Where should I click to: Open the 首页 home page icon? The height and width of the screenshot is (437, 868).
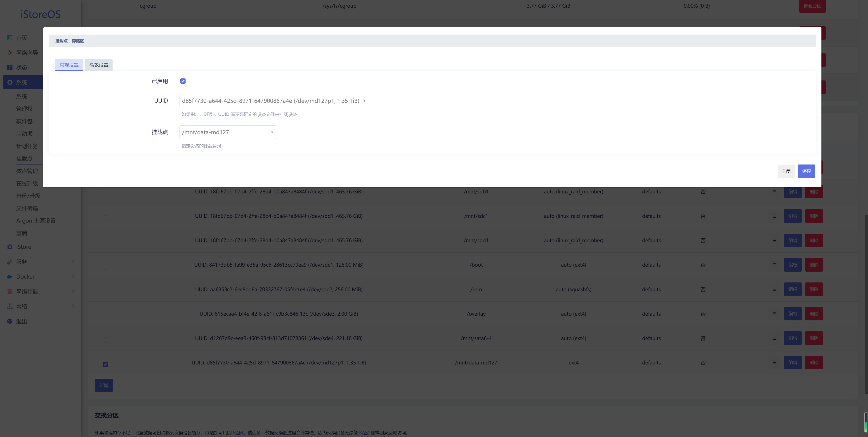9,38
